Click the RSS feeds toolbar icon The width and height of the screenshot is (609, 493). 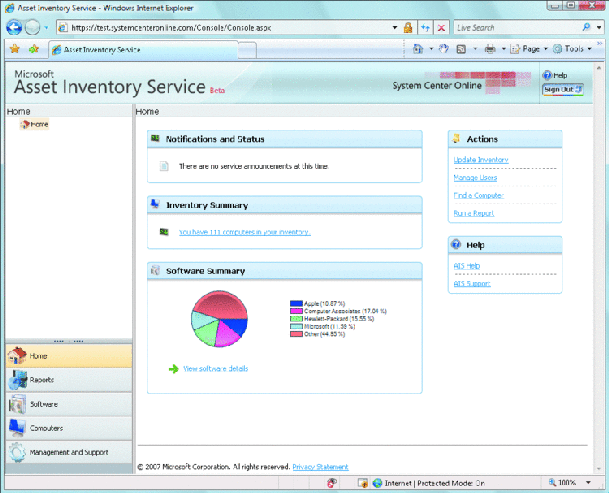[461, 49]
